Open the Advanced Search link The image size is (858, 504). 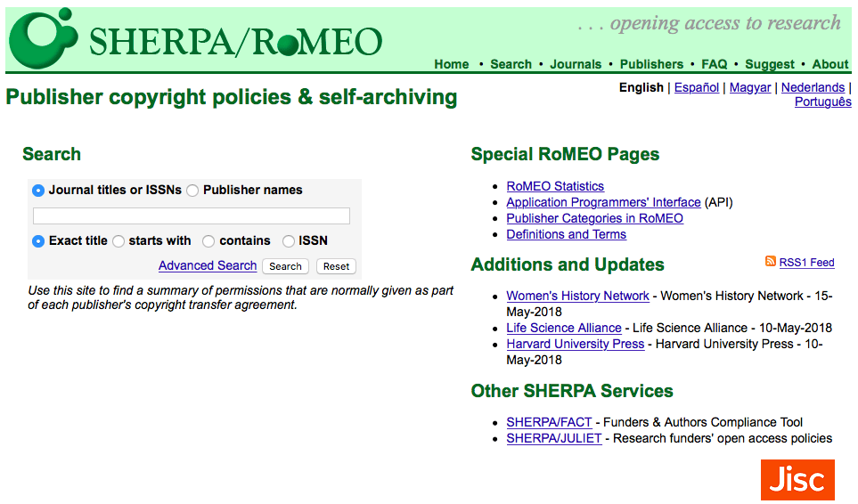208,265
